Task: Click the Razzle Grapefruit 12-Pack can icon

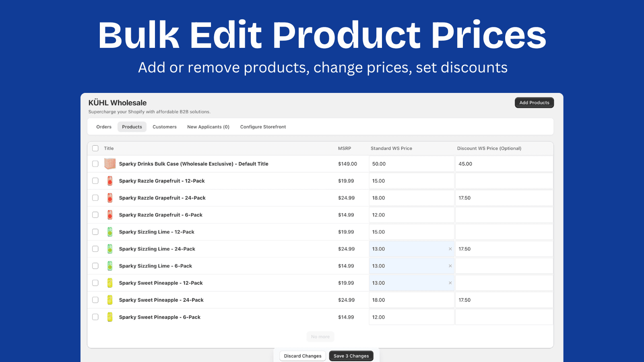Action: (x=110, y=181)
